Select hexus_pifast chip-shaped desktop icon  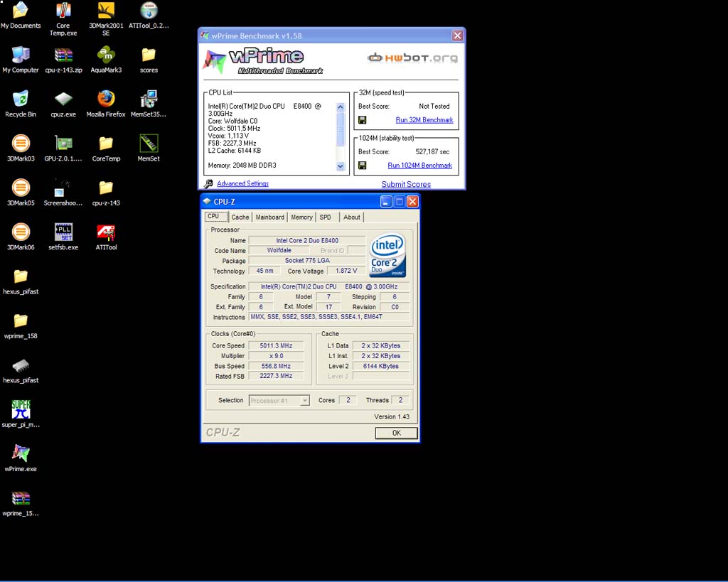tap(21, 370)
